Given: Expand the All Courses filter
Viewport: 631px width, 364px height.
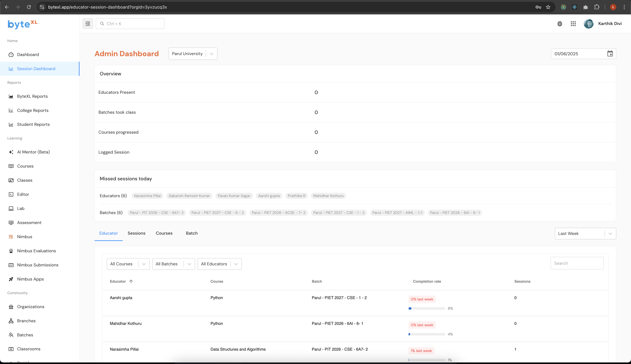Looking at the screenshot, I should click(x=144, y=264).
